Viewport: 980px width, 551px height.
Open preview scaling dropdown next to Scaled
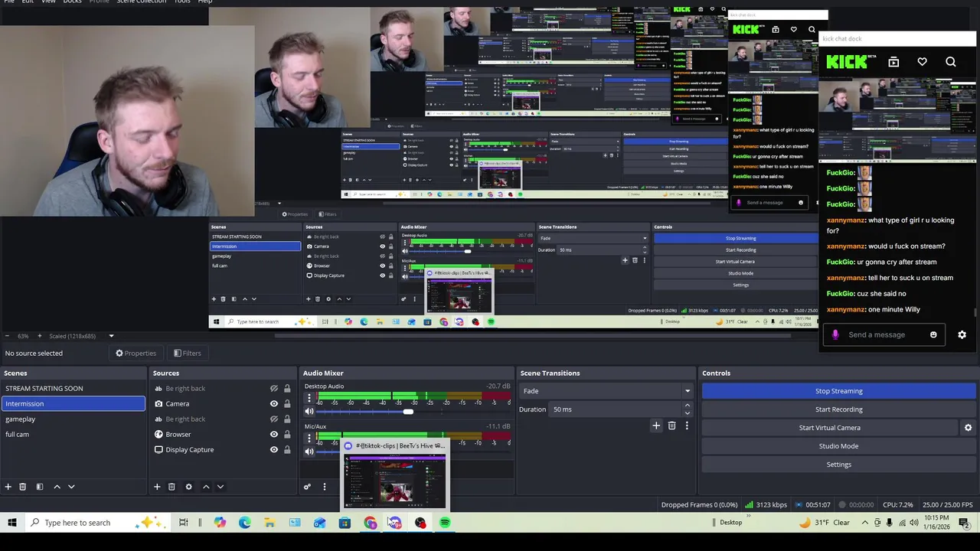111,336
